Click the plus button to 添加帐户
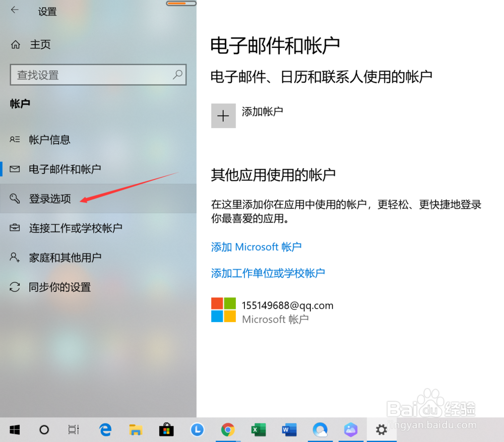Screen dimensions: 504x442 coord(223,115)
